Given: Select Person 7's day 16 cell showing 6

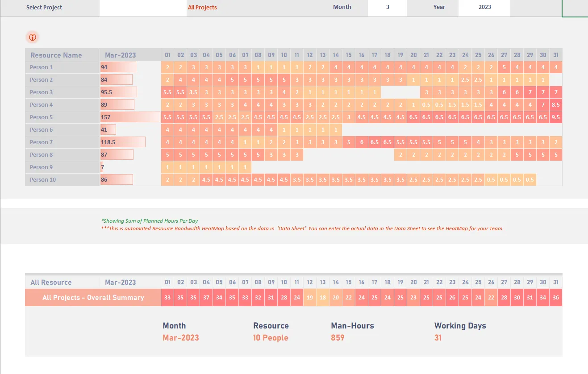Looking at the screenshot, I should (362, 142).
